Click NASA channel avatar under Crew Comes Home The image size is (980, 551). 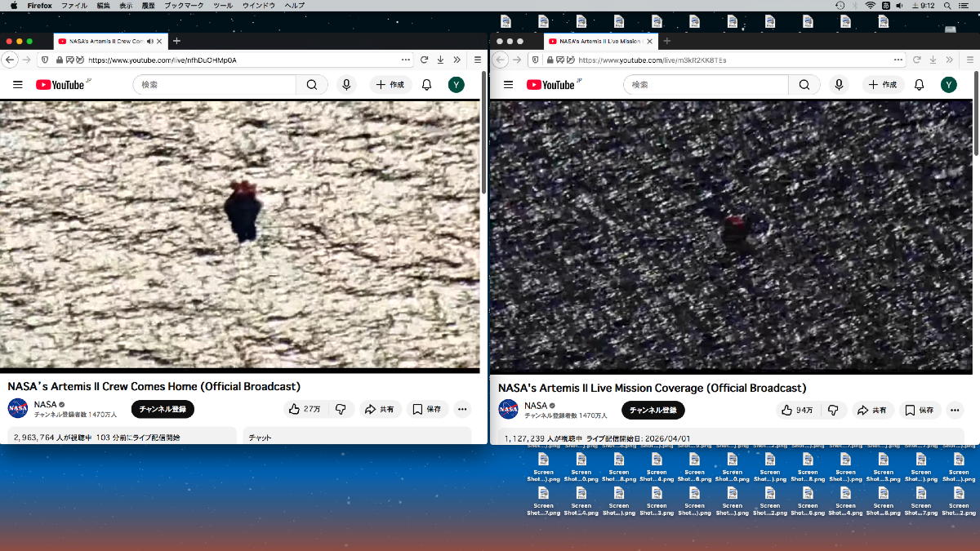[18, 409]
